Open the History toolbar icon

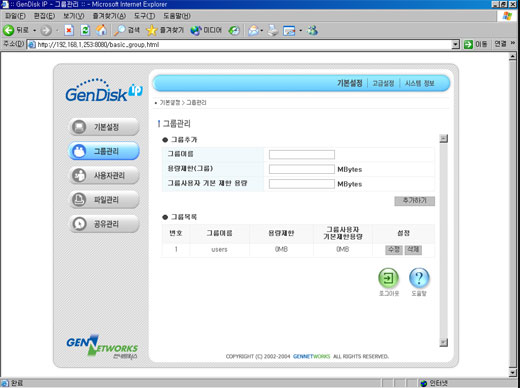[x=234, y=30]
